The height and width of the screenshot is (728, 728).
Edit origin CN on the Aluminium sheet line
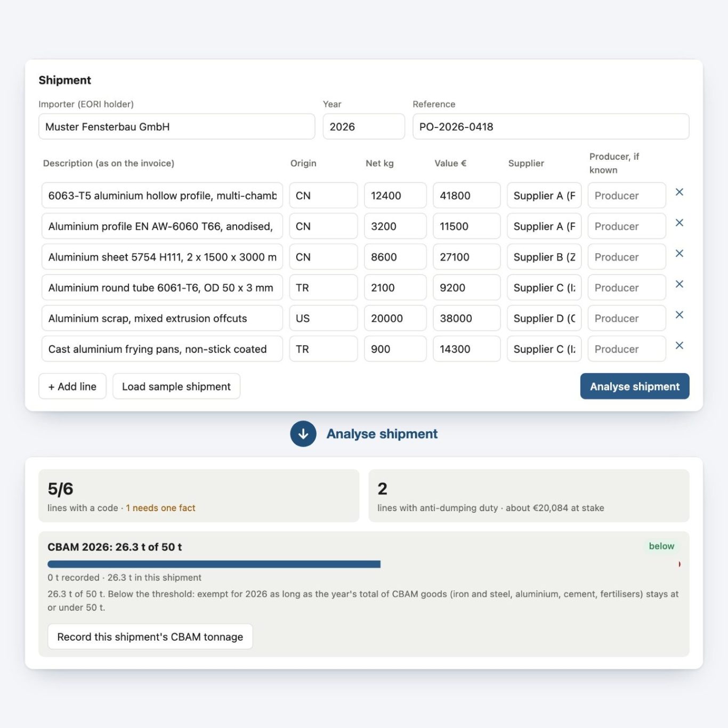tap(323, 257)
